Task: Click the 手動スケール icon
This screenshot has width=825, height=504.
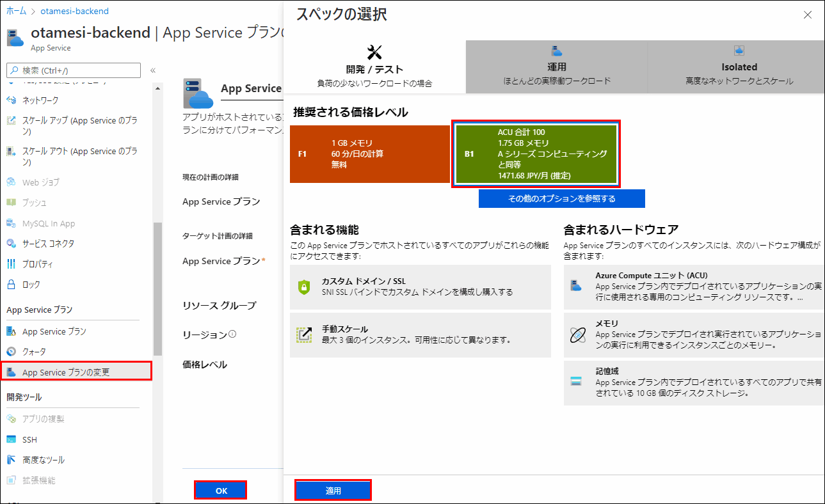Action: (x=304, y=335)
